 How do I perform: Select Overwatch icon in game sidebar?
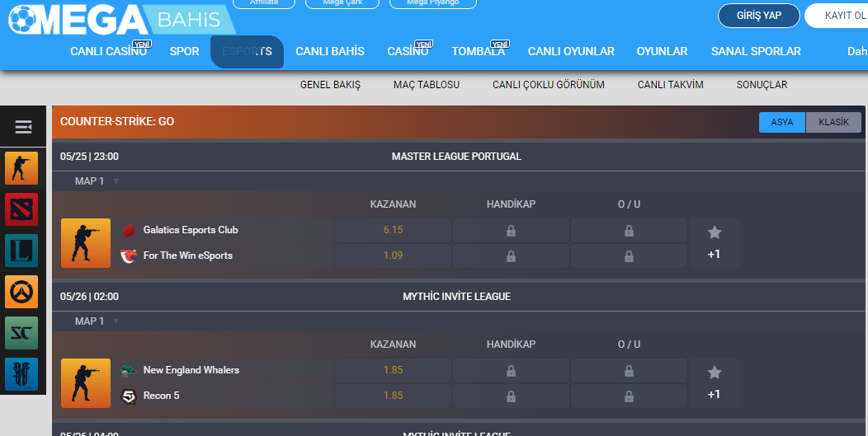21,292
